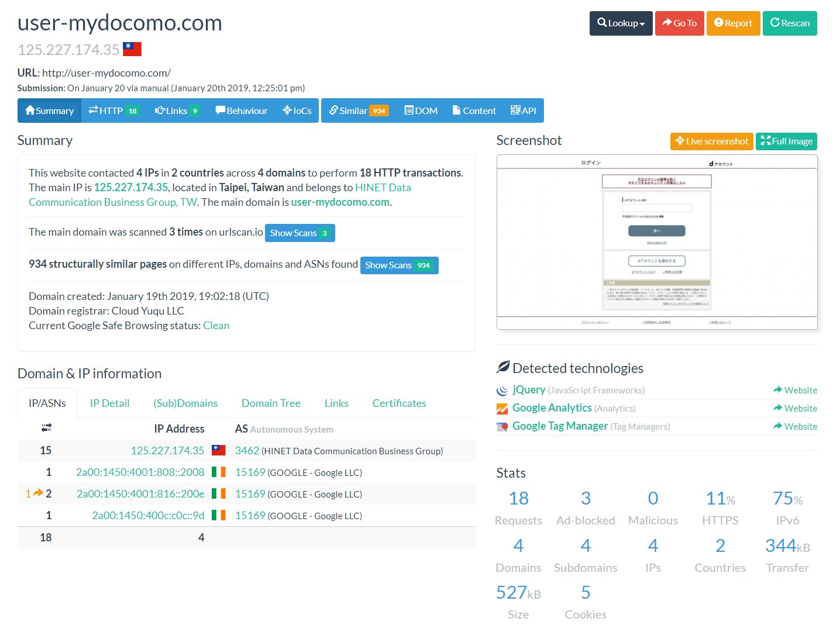Screen dimensions: 840x639
Task: Open AS 15169 link for 2a00:1450:4001:816::200e
Action: pos(250,494)
